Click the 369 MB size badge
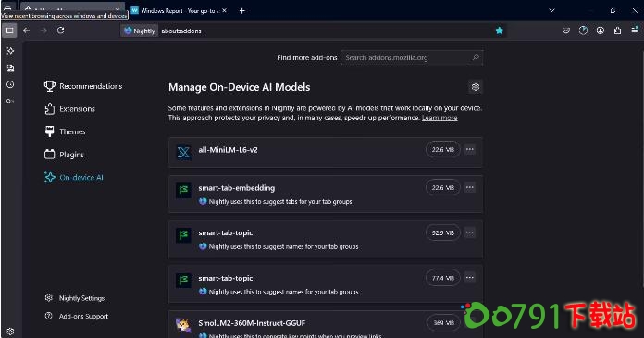 pyautogui.click(x=443, y=323)
